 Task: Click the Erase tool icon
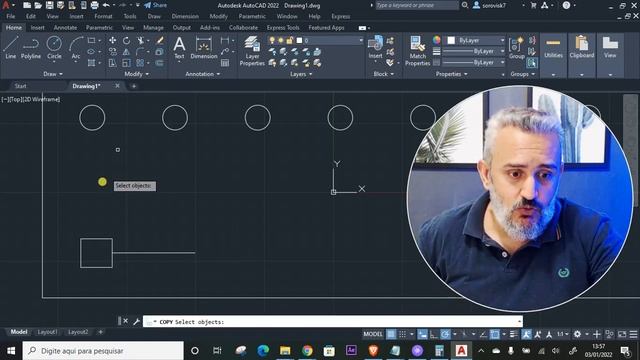(x=160, y=40)
